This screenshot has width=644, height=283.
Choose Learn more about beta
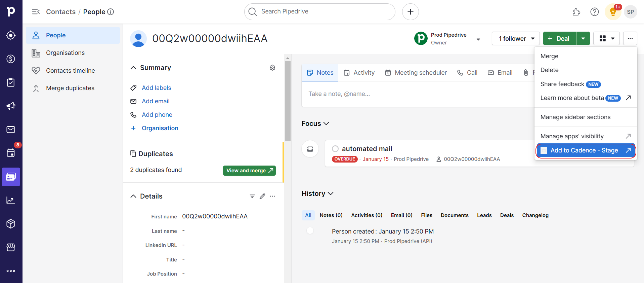tap(586, 98)
